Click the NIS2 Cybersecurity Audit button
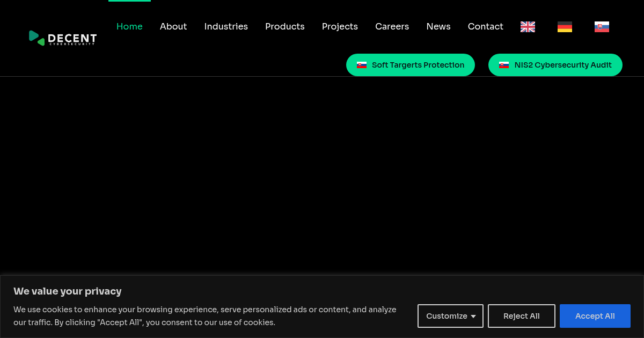This screenshot has width=644, height=338. coord(555,65)
